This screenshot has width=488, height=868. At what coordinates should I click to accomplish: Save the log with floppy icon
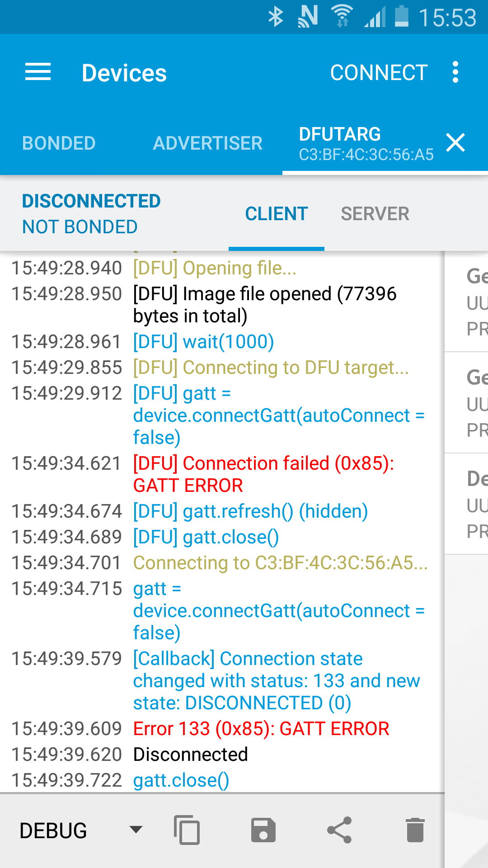click(x=263, y=830)
